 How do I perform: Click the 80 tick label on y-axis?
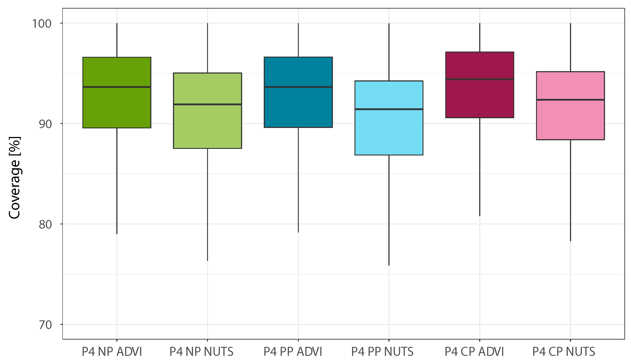tap(45, 225)
